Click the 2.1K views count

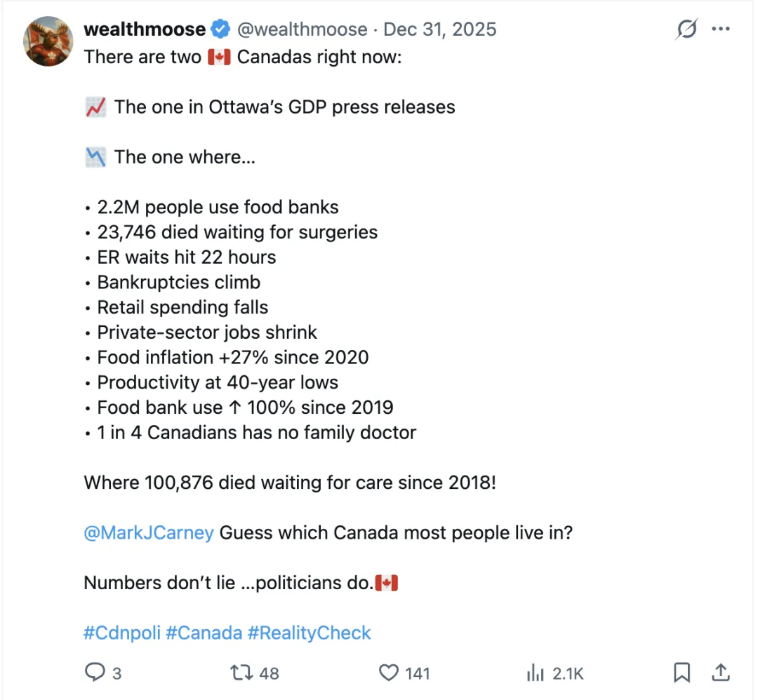click(x=568, y=673)
